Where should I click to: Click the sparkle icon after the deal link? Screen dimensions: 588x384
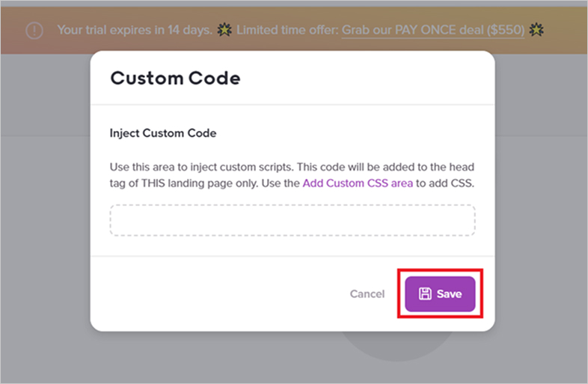click(535, 31)
